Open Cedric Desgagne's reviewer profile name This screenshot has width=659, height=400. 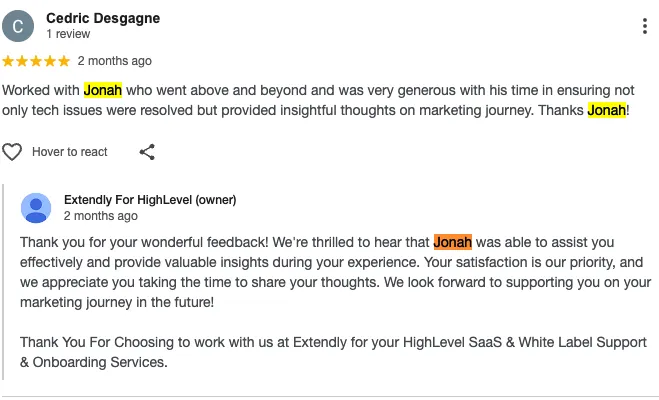(103, 18)
